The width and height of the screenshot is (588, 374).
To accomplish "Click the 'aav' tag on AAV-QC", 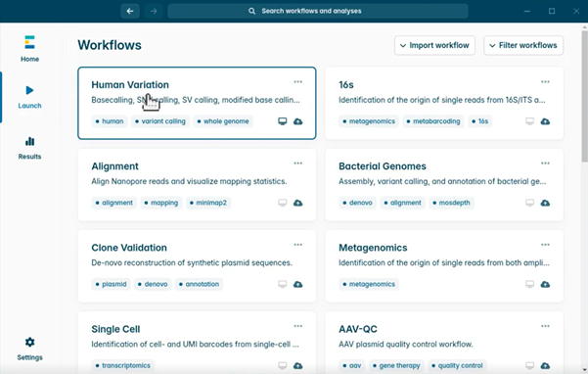I will [352, 365].
